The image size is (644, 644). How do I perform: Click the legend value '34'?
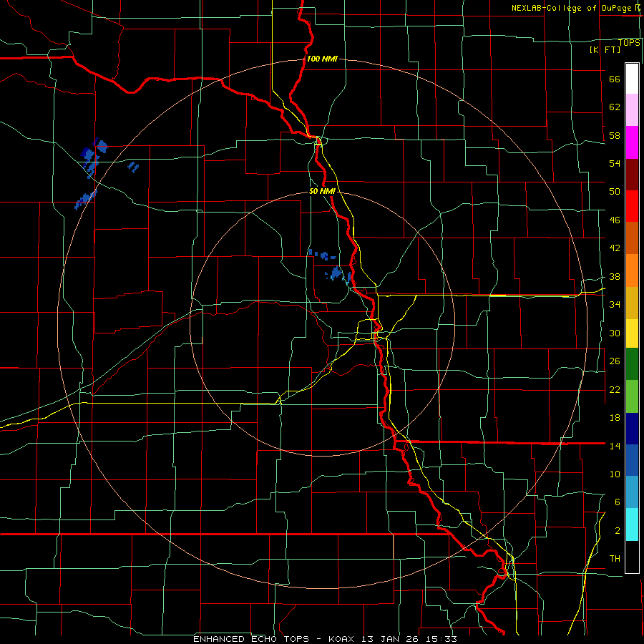[615, 305]
